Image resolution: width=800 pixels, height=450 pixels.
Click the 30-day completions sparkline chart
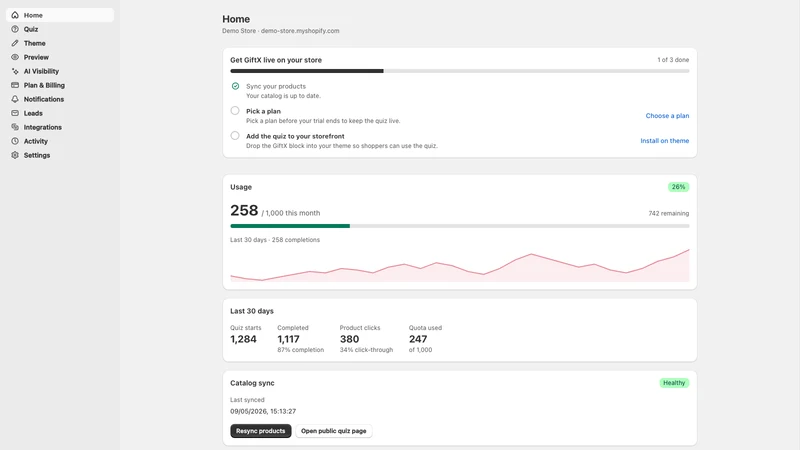[460, 265]
